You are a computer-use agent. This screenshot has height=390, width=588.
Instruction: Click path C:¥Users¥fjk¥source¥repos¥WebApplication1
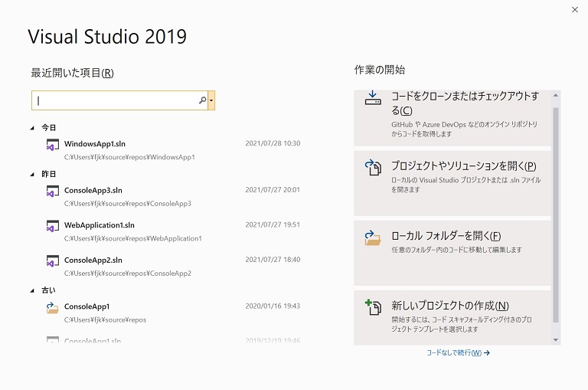tap(132, 239)
